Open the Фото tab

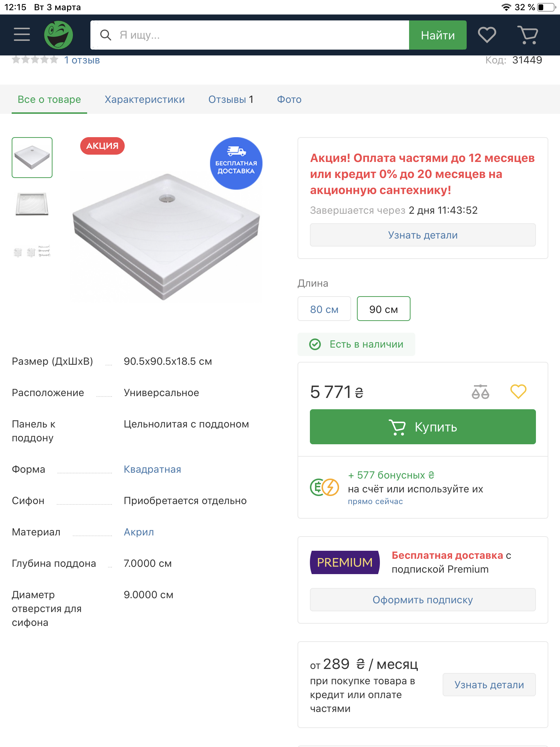[289, 100]
